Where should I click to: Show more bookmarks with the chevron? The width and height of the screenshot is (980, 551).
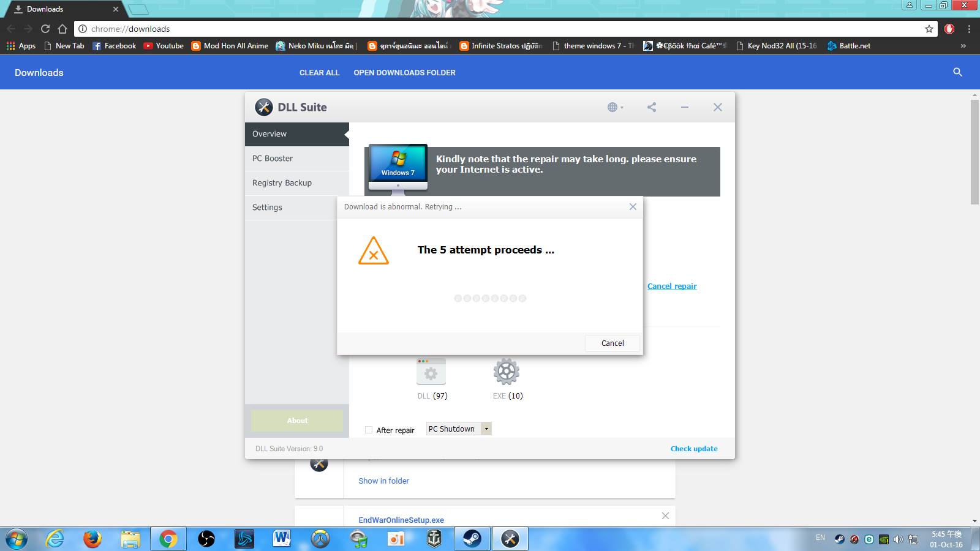[963, 46]
